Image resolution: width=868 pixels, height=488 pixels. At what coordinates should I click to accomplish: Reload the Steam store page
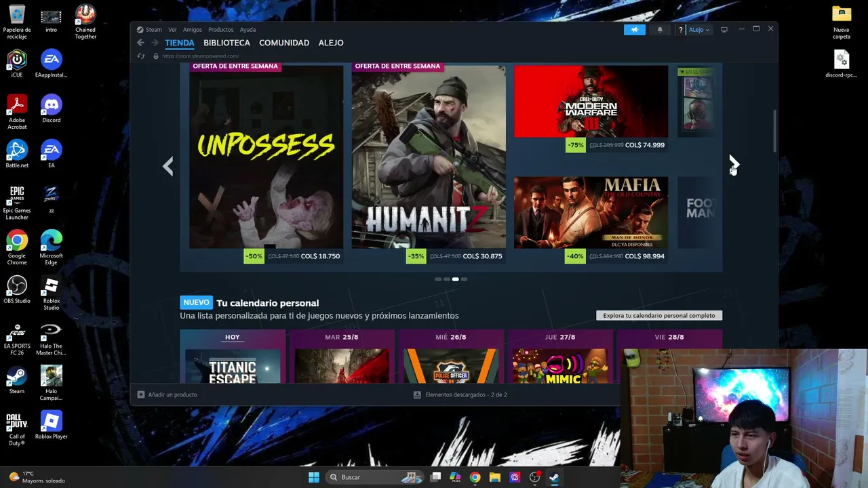click(141, 56)
